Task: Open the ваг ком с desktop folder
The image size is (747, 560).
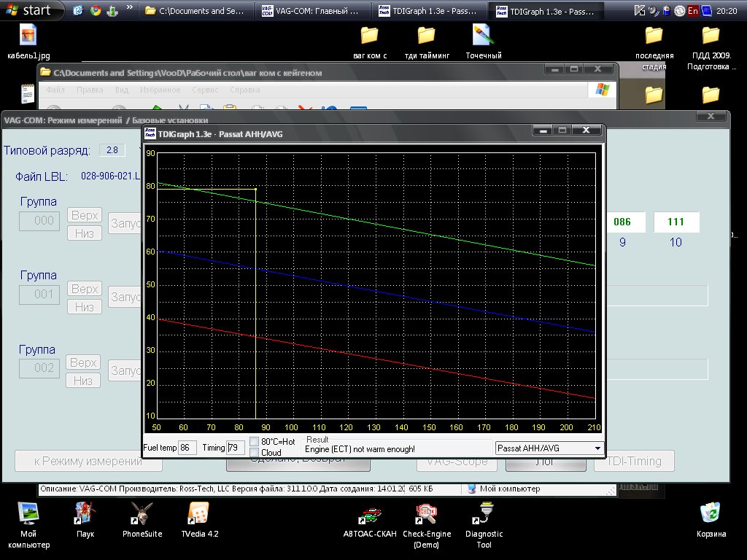Action: click(370, 42)
